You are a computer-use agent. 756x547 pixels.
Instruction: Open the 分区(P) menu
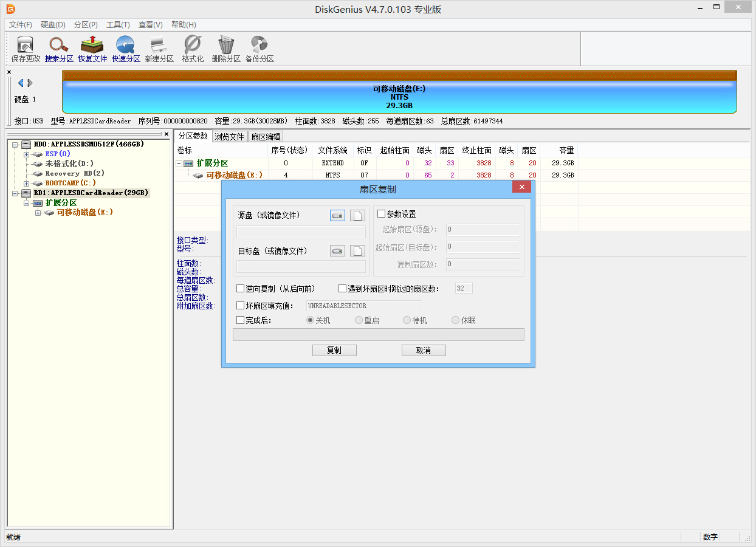pyautogui.click(x=86, y=25)
